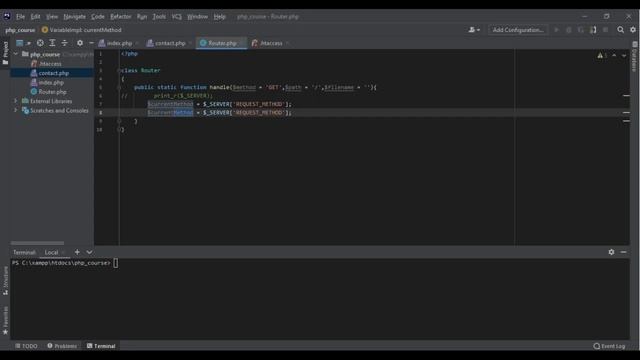Viewport: 640px width, 360px height.
Task: Click the Debug bug icon
Action: (x=569, y=30)
